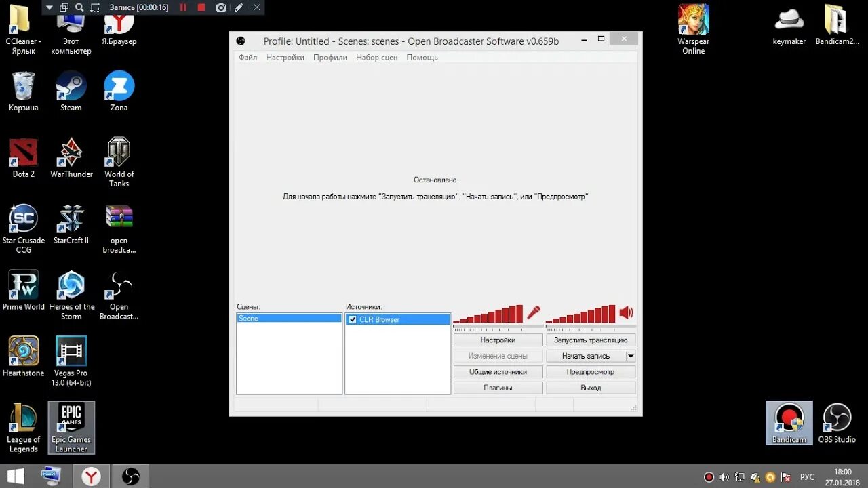868x488 pixels.
Task: Mute the microphone via red mic icon
Action: tap(534, 312)
